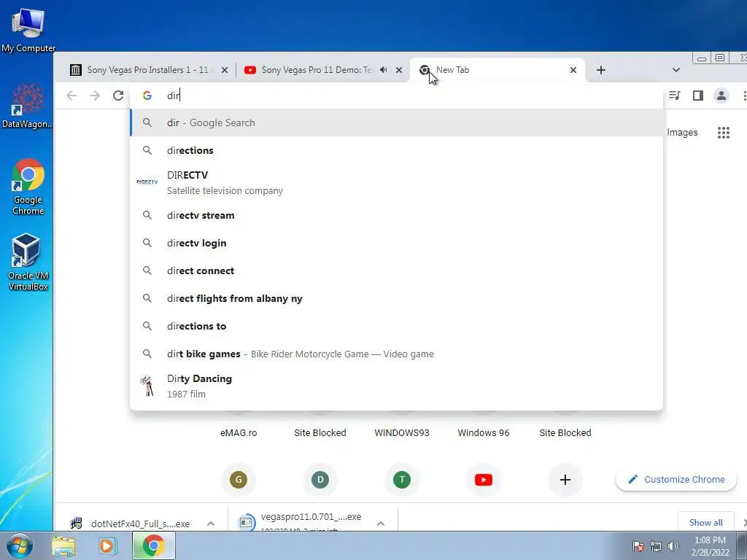Open the WINDOWS93 shortcut
The width and height of the screenshot is (747, 560).
[x=402, y=433]
